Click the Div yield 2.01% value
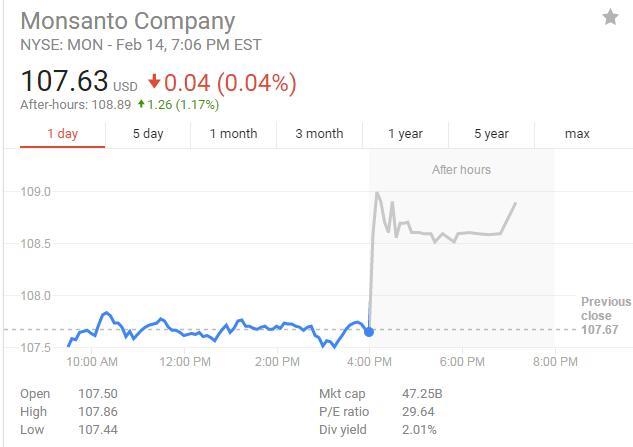The width and height of the screenshot is (633, 447). [419, 430]
